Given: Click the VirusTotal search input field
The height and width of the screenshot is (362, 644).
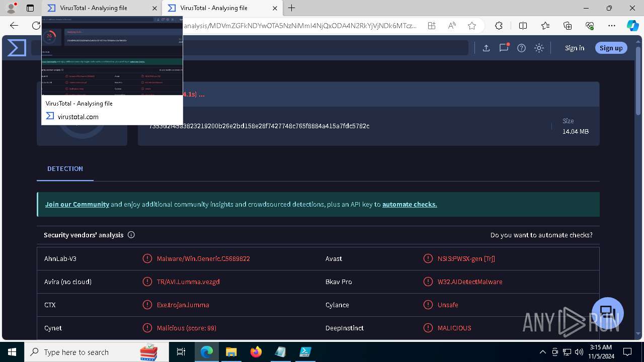Looking at the screenshot, I should pos(325,48).
